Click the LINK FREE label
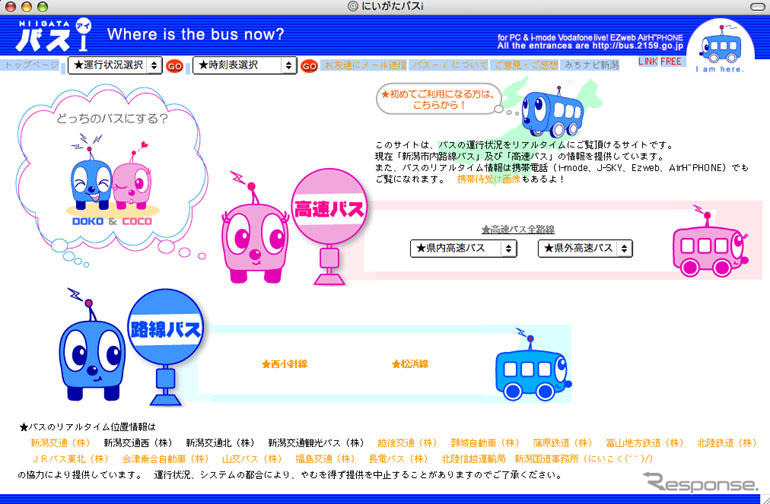The image size is (770, 504). [660, 61]
